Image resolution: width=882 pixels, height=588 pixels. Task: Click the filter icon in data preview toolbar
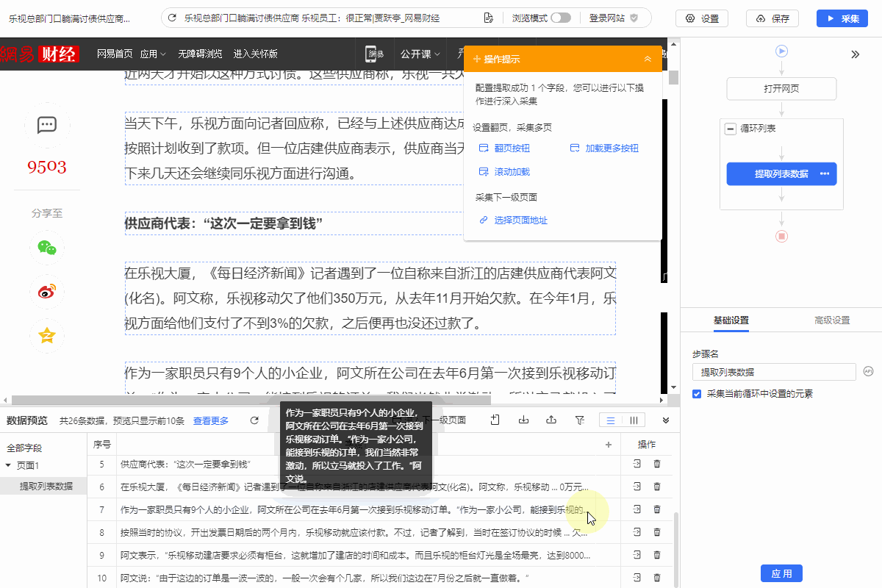click(579, 420)
